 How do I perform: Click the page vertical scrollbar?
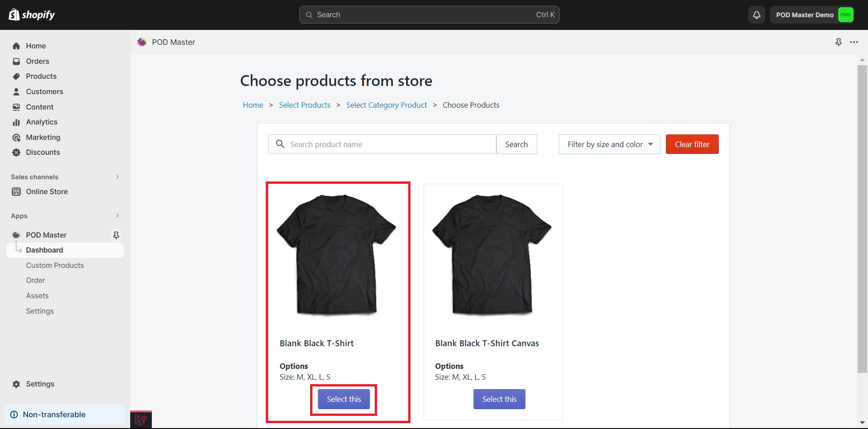(x=862, y=219)
